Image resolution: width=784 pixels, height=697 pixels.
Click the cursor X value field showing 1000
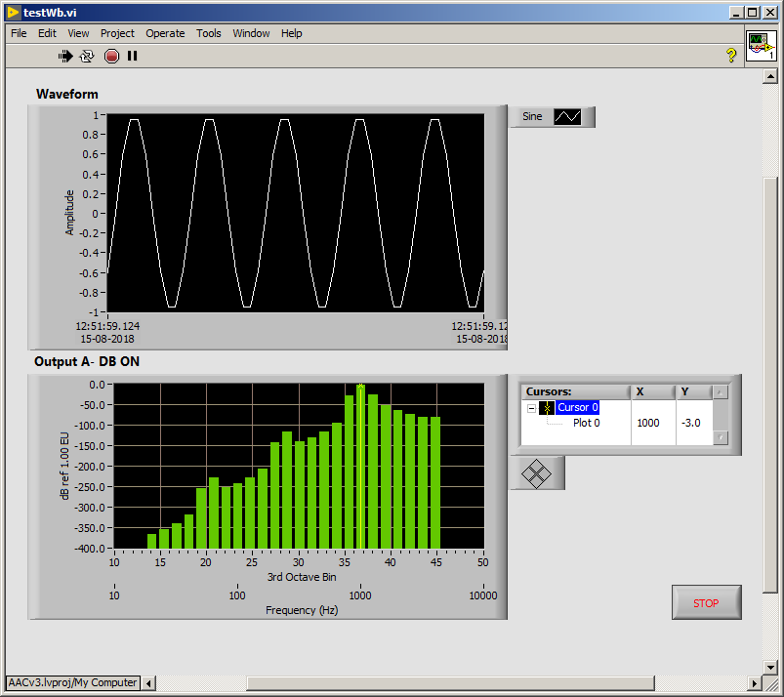pyautogui.click(x=648, y=424)
